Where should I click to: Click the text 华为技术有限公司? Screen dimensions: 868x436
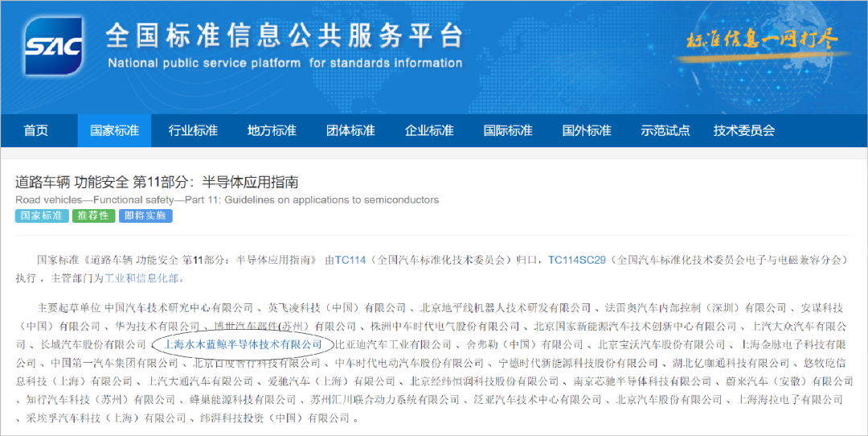pyautogui.click(x=158, y=326)
